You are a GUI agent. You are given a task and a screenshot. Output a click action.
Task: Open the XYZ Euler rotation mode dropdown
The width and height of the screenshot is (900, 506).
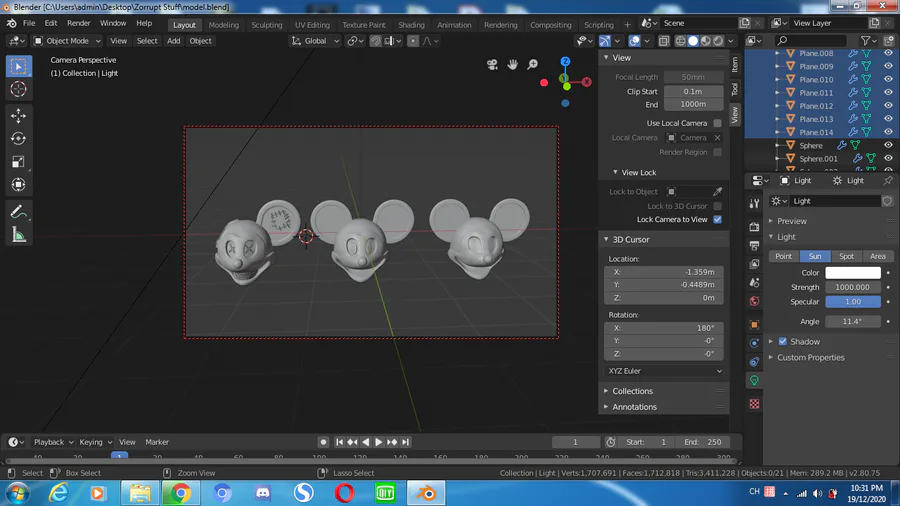click(664, 371)
